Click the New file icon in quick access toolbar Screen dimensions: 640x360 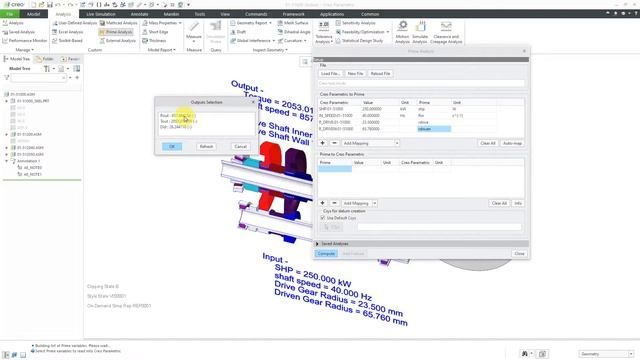[x=33, y=4]
